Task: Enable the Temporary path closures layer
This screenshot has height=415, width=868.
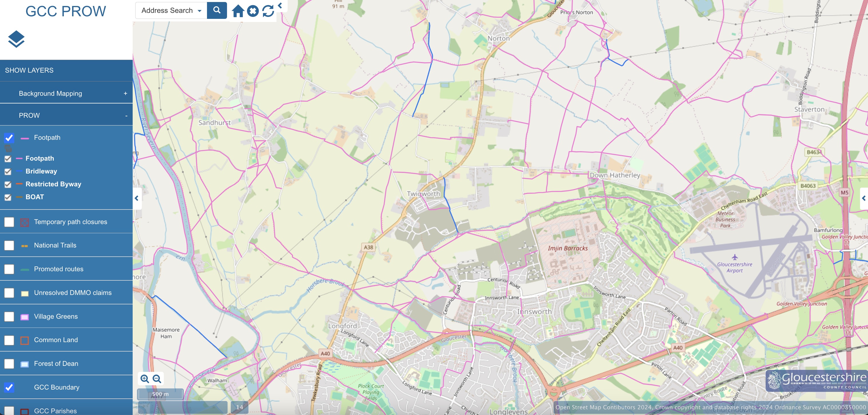Action: coord(9,222)
